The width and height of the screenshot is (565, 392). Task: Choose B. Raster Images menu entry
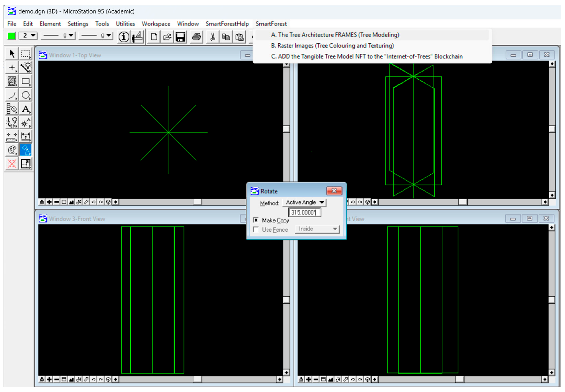click(x=332, y=45)
